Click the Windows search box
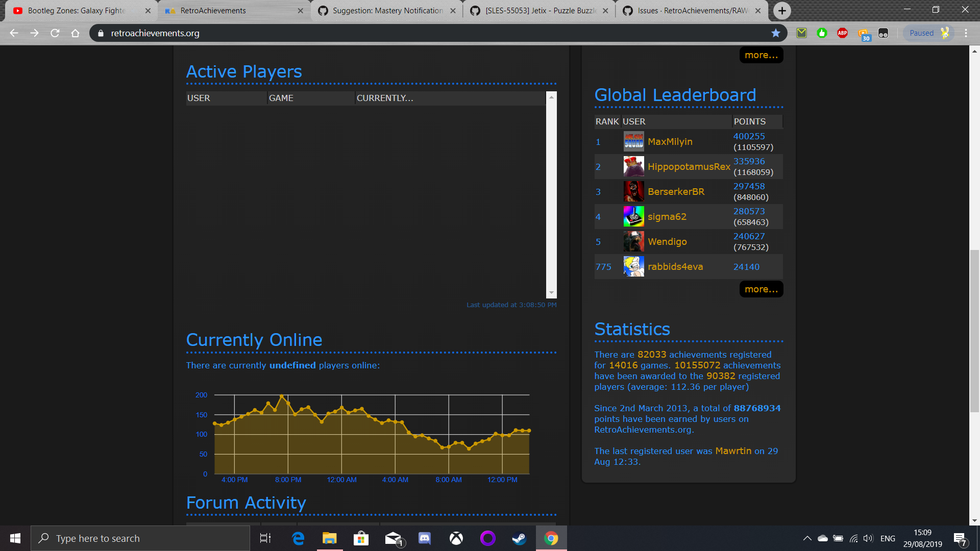 click(140, 538)
